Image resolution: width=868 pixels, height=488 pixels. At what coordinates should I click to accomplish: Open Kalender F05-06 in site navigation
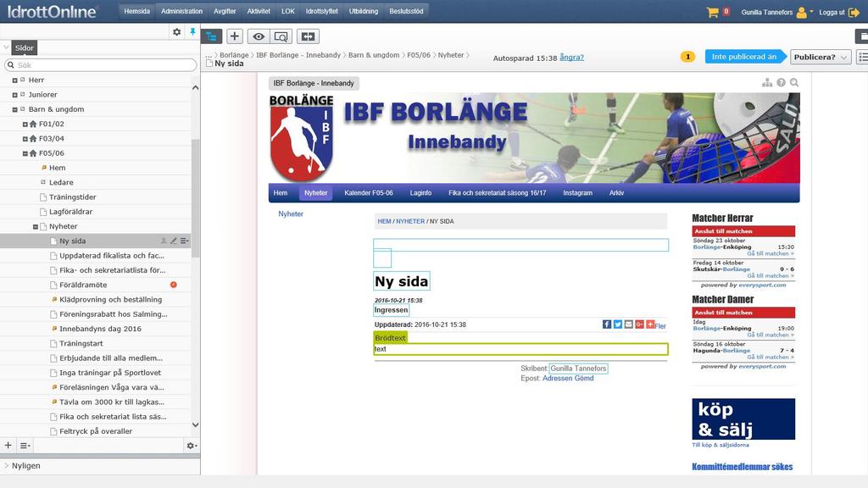[369, 193]
